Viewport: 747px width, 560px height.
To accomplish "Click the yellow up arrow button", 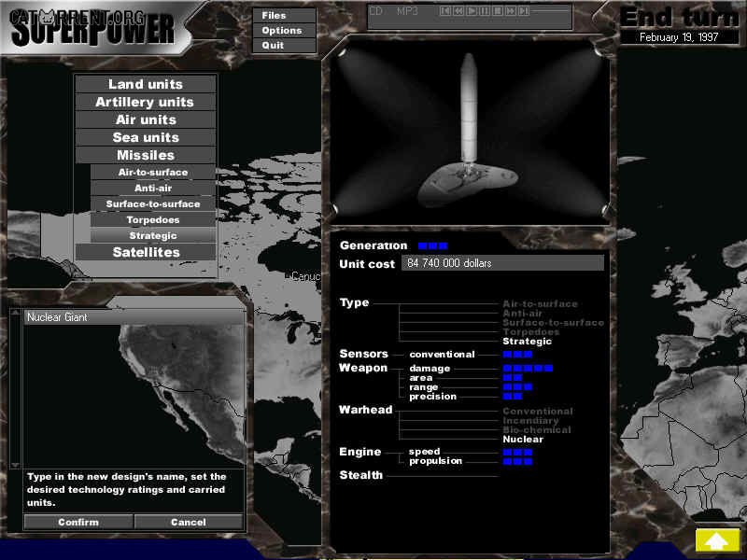I will [717, 540].
